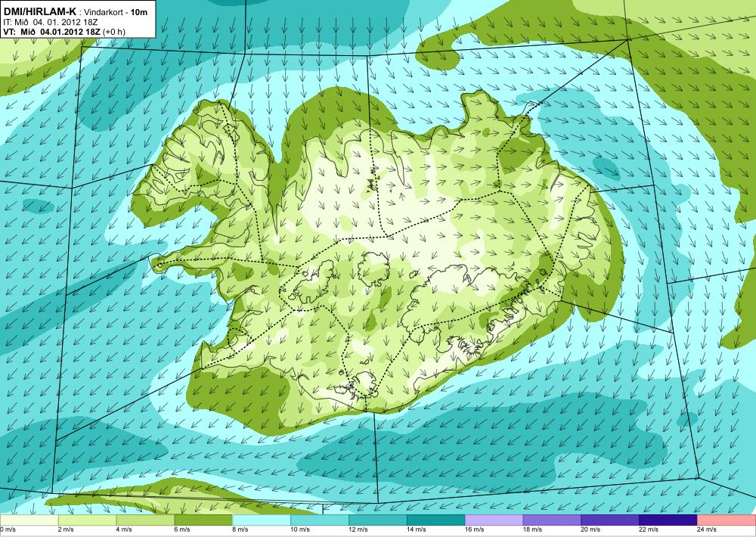Click the '4 m/s' legend label

click(124, 529)
